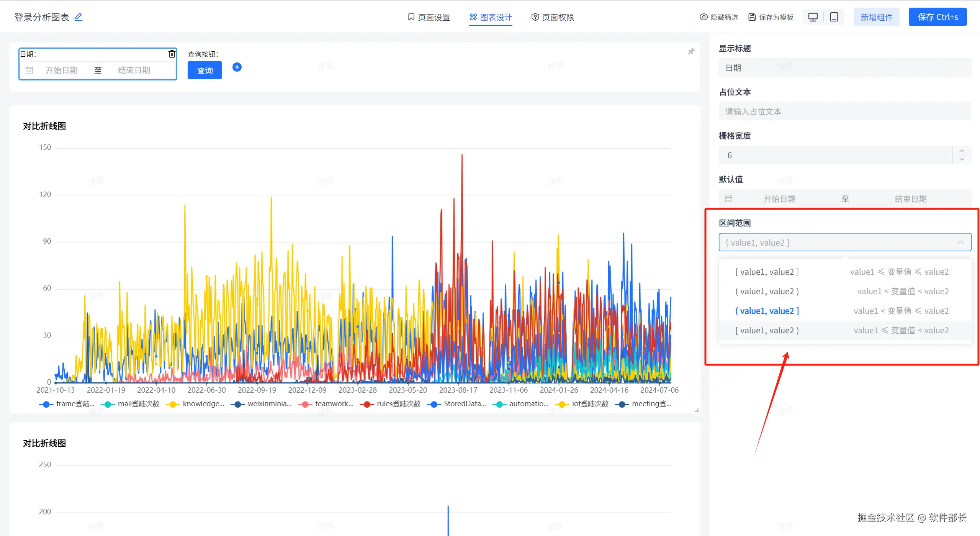
Task: Switch to the desktop monitor preview icon
Action: [x=813, y=17]
